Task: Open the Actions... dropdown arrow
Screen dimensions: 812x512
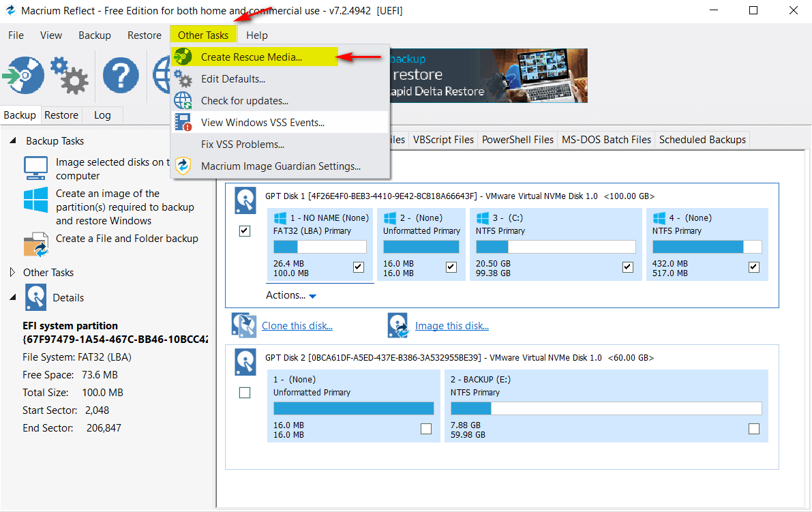Action: tap(313, 296)
